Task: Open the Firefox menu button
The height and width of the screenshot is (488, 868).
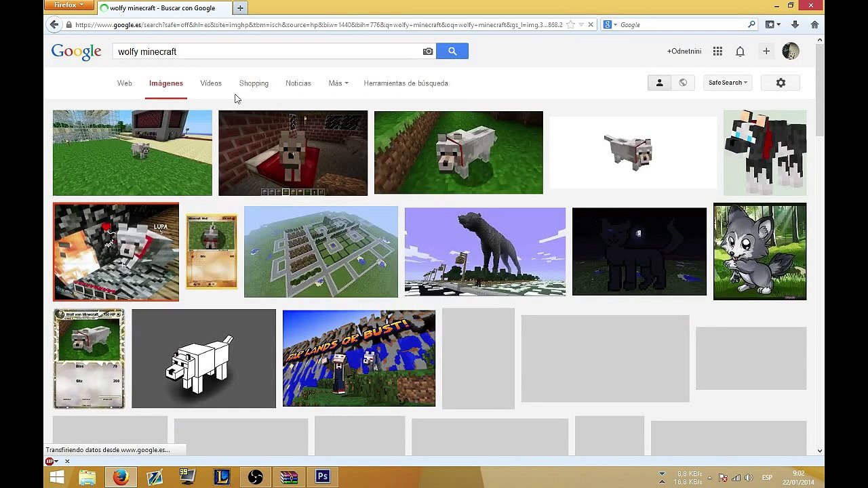Action: pyautogui.click(x=68, y=5)
